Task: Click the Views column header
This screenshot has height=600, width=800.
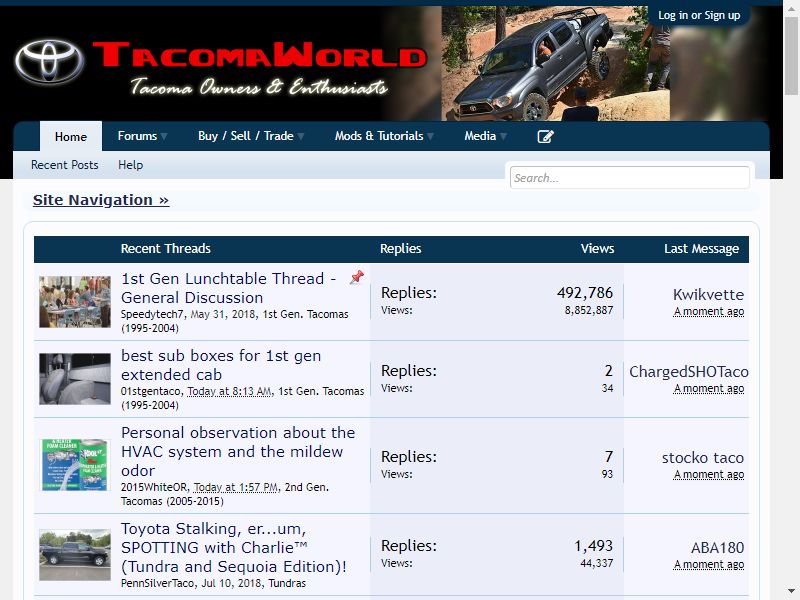Action: pos(597,248)
